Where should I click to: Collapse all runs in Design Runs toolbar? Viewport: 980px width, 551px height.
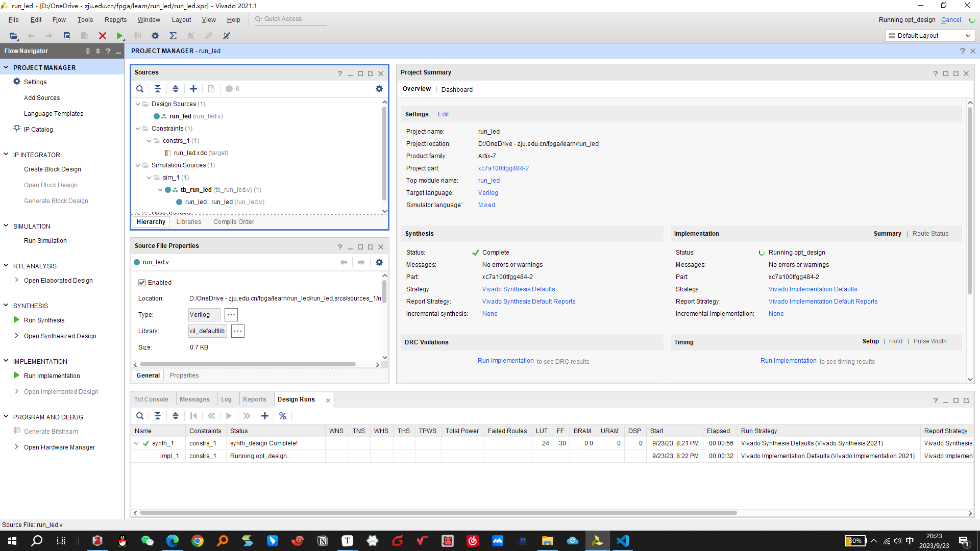click(158, 416)
